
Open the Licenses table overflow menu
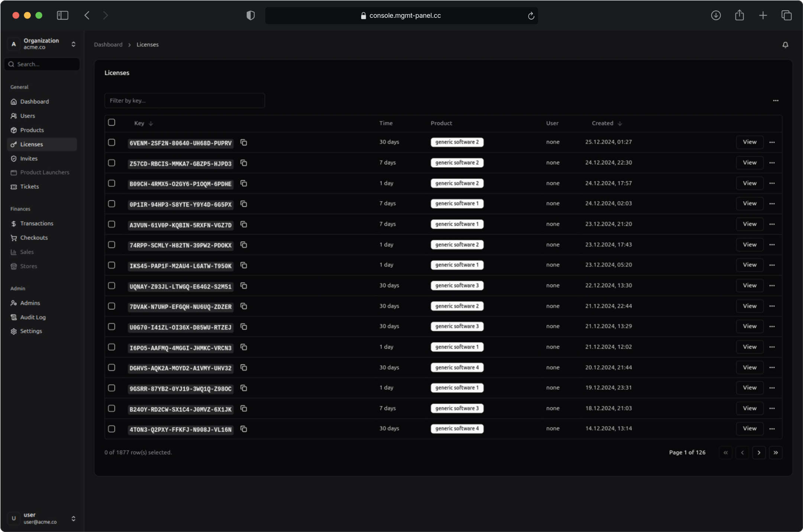(x=776, y=100)
